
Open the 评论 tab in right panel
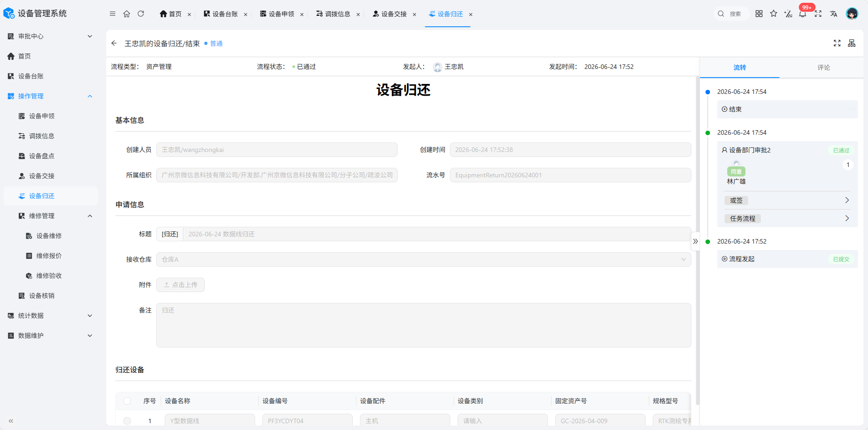click(824, 68)
